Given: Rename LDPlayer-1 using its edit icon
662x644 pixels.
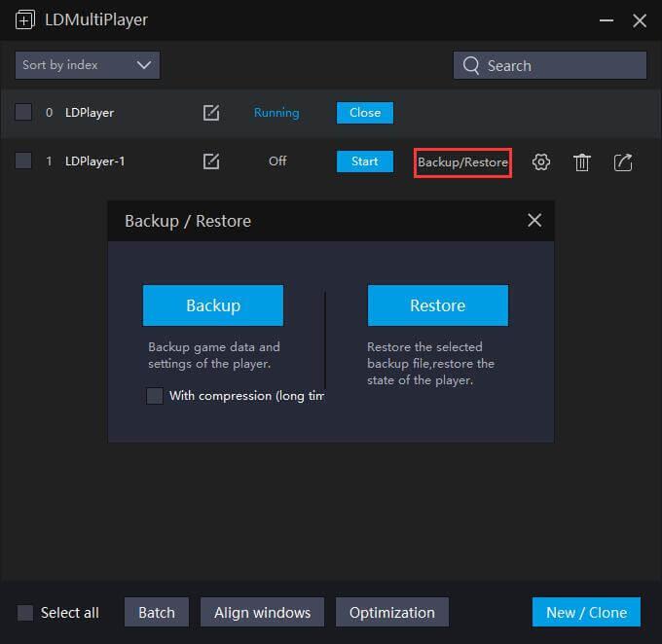Looking at the screenshot, I should click(x=210, y=161).
